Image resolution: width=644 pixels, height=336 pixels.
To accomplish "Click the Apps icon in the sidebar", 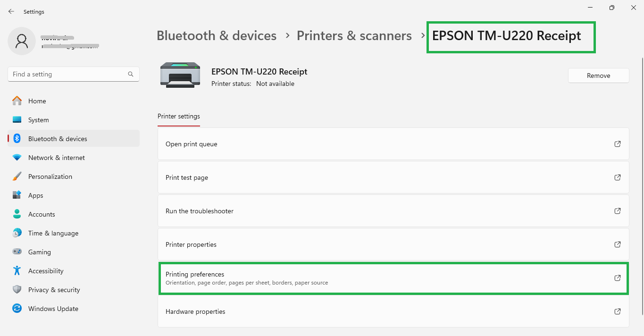I will point(17,195).
